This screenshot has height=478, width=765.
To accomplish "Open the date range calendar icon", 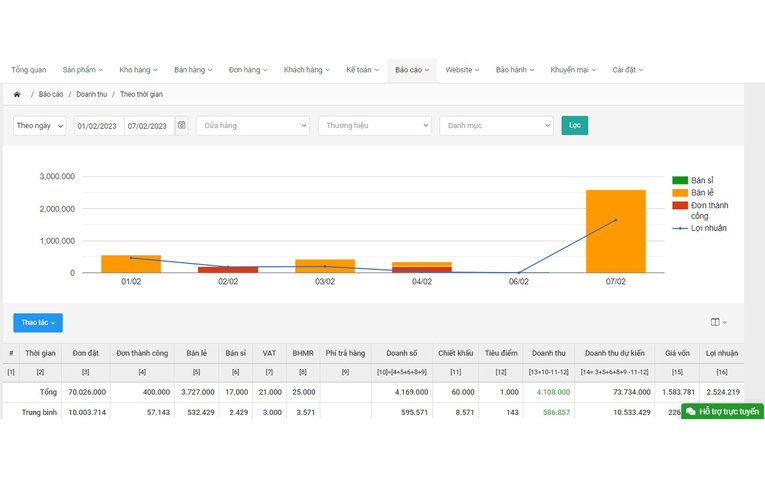I will pos(181,125).
